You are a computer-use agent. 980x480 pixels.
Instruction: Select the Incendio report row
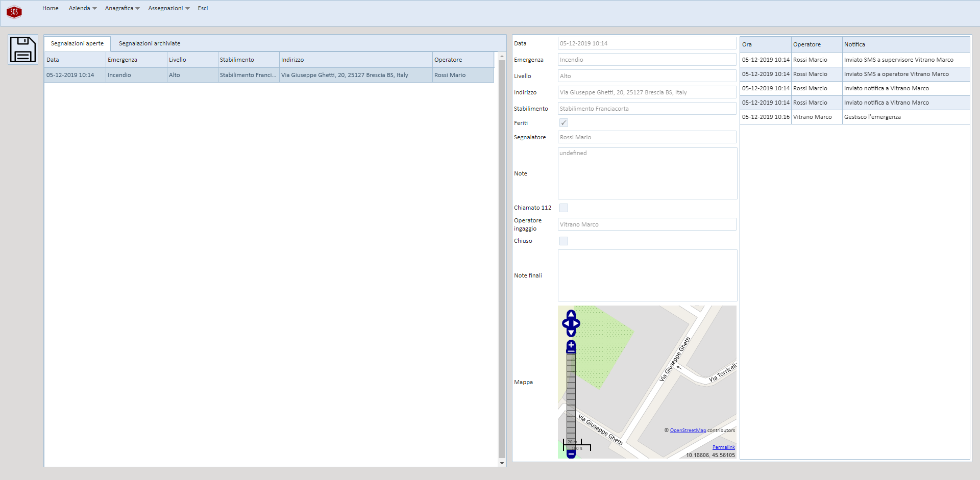click(x=269, y=75)
